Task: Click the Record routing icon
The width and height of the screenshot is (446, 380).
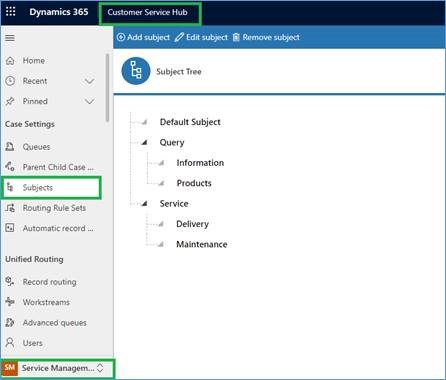Action: pyautogui.click(x=10, y=282)
